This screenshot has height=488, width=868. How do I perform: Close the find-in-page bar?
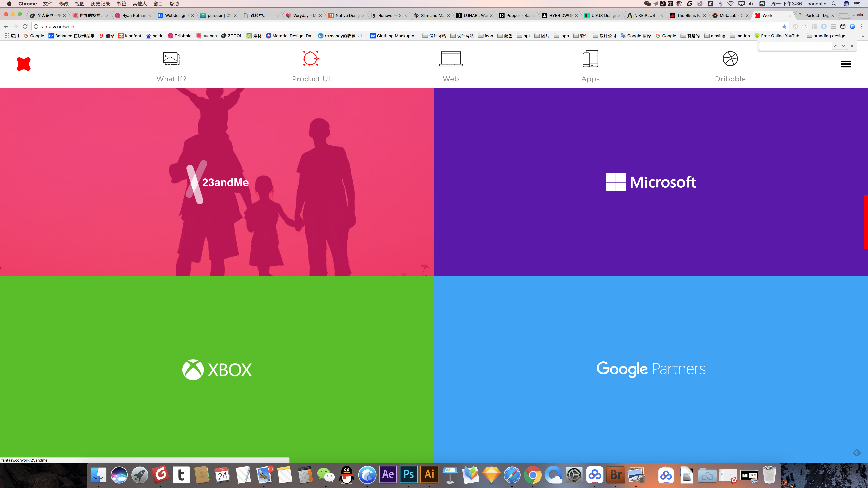(x=852, y=46)
